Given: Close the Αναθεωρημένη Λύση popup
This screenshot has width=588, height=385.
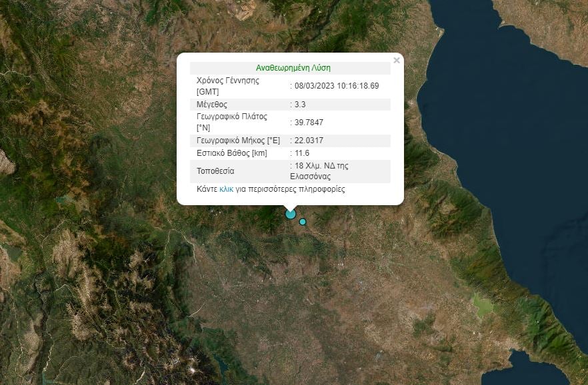Looking at the screenshot, I should pyautogui.click(x=397, y=60).
